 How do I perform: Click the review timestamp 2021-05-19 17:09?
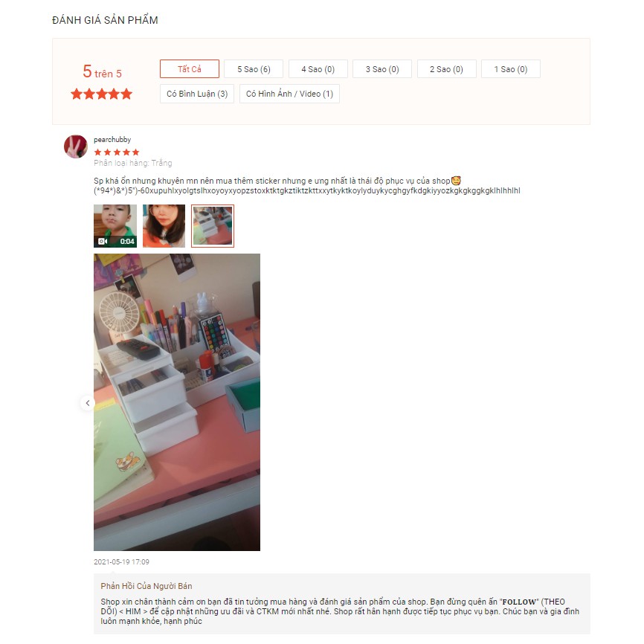click(121, 562)
